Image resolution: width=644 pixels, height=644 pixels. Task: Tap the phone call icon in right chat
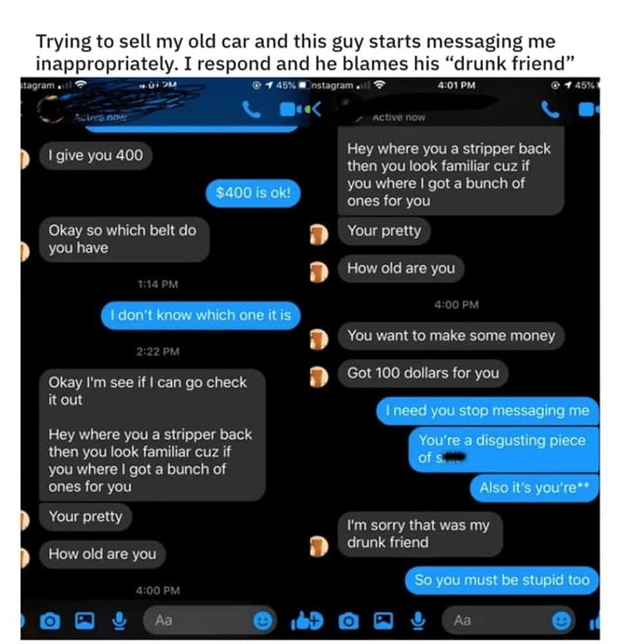(x=550, y=109)
